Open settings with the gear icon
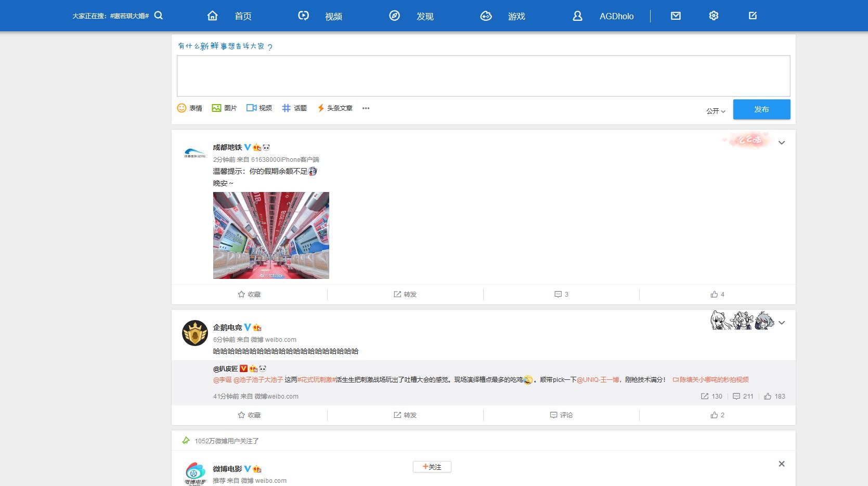 click(x=713, y=16)
